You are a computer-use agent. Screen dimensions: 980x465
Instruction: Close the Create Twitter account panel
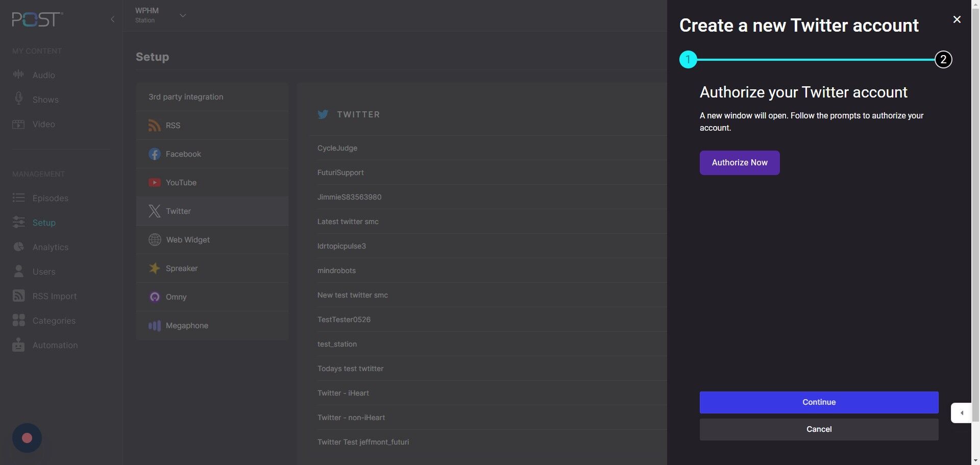coord(957,19)
